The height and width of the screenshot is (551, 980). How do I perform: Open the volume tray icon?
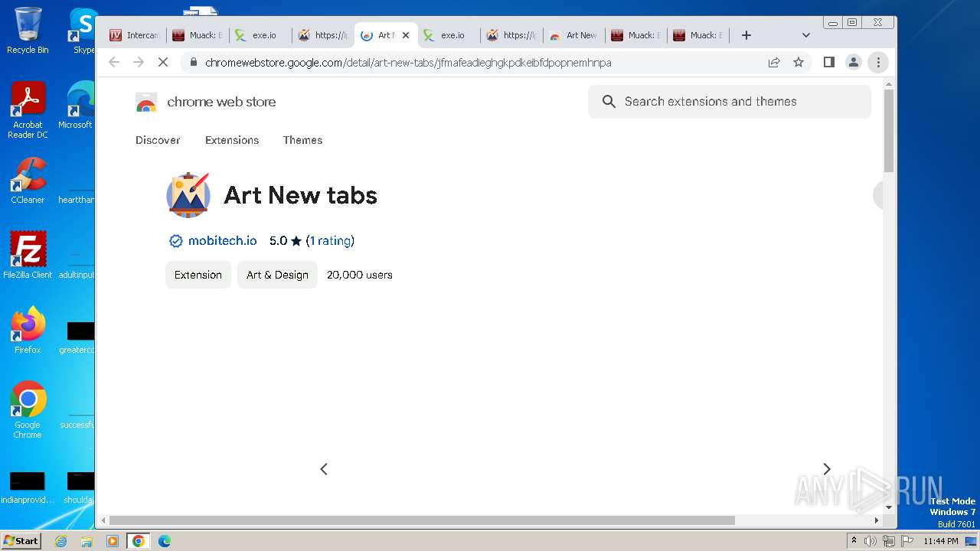871,541
